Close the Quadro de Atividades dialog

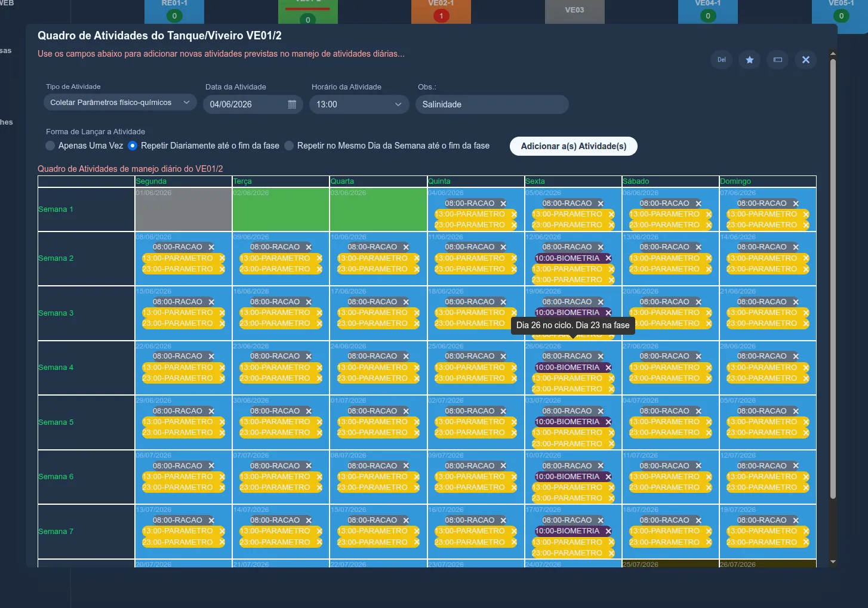806,60
